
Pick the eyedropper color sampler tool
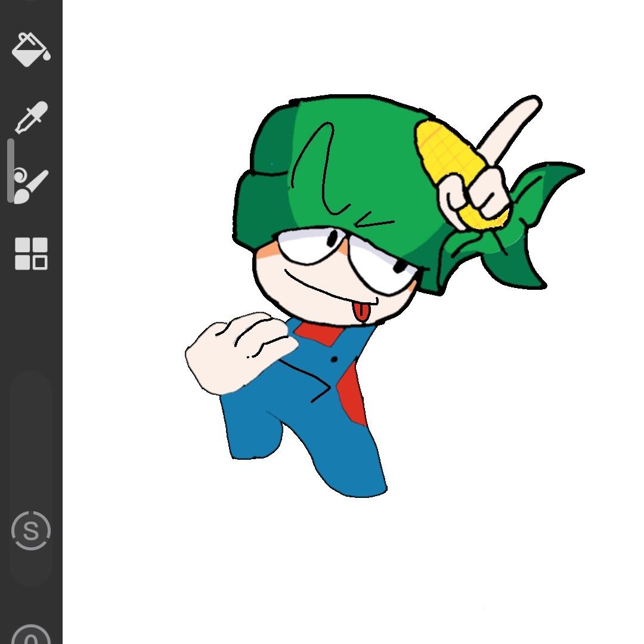pos(31,117)
